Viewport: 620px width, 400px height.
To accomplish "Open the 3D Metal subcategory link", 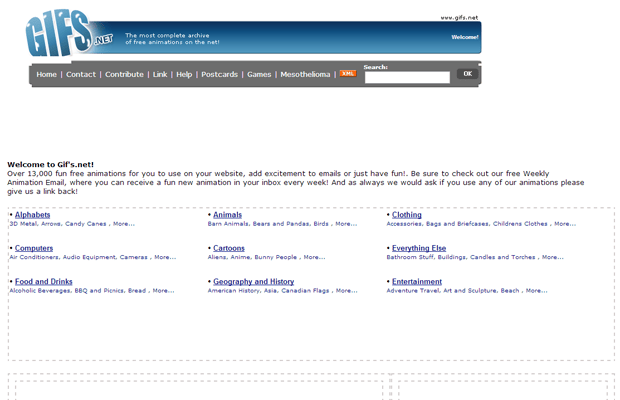I will pyautogui.click(x=24, y=224).
